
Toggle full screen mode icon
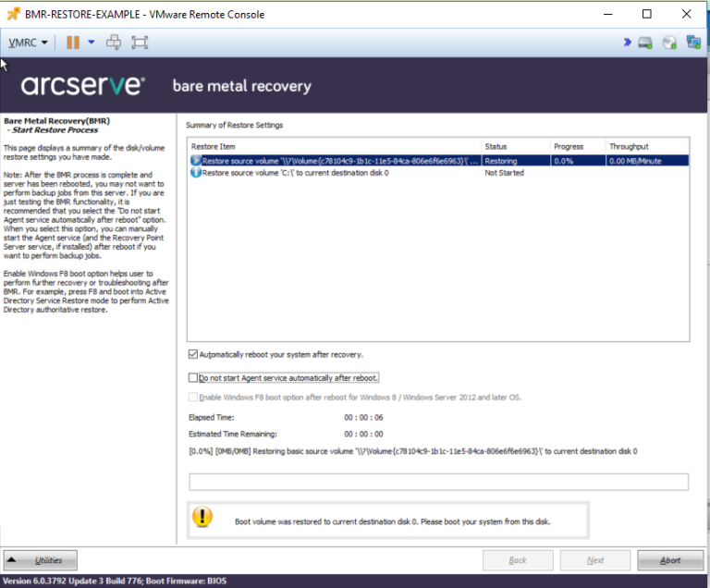[140, 43]
